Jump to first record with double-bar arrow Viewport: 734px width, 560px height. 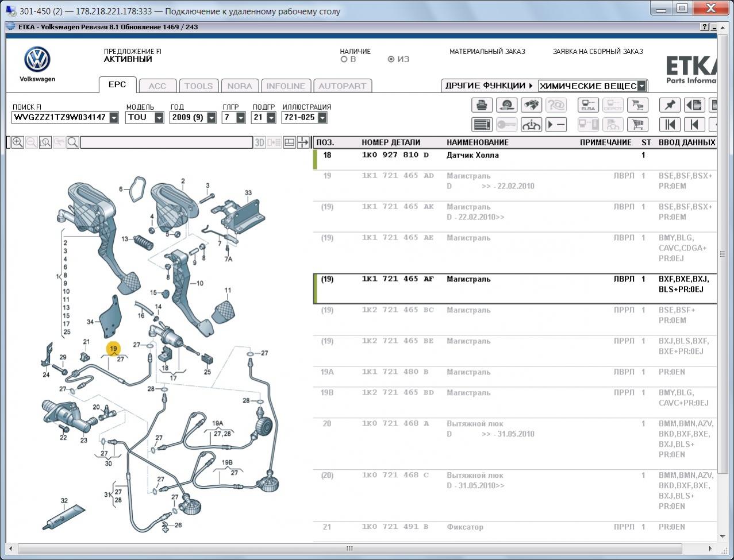(x=670, y=124)
